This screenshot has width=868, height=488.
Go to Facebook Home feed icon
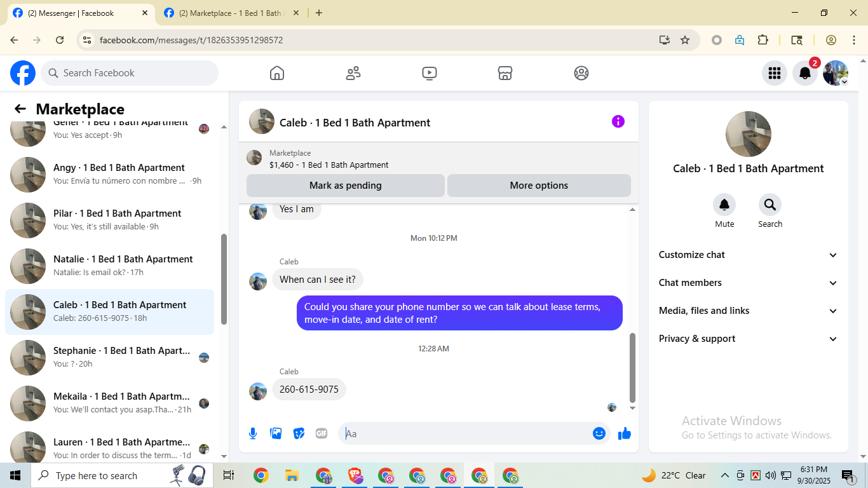[x=277, y=73]
